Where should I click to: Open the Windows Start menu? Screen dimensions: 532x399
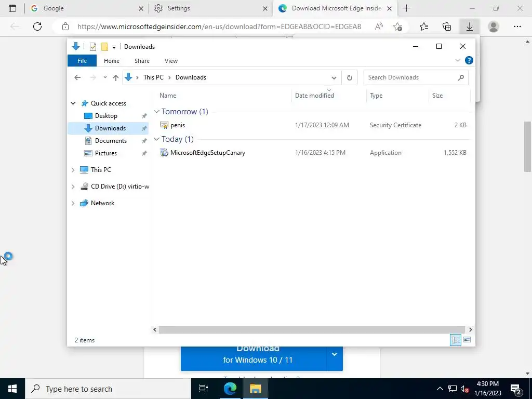(12, 389)
